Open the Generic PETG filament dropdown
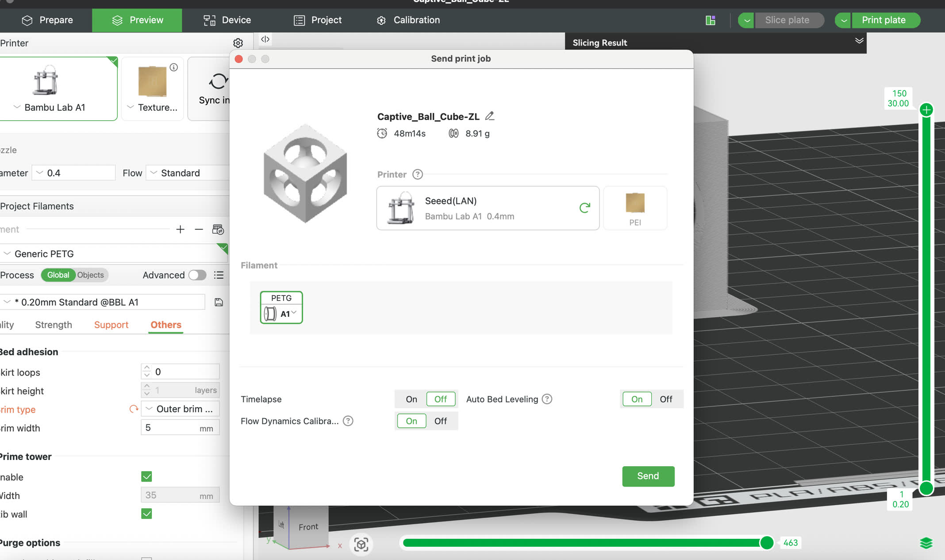The image size is (945, 560). [114, 253]
